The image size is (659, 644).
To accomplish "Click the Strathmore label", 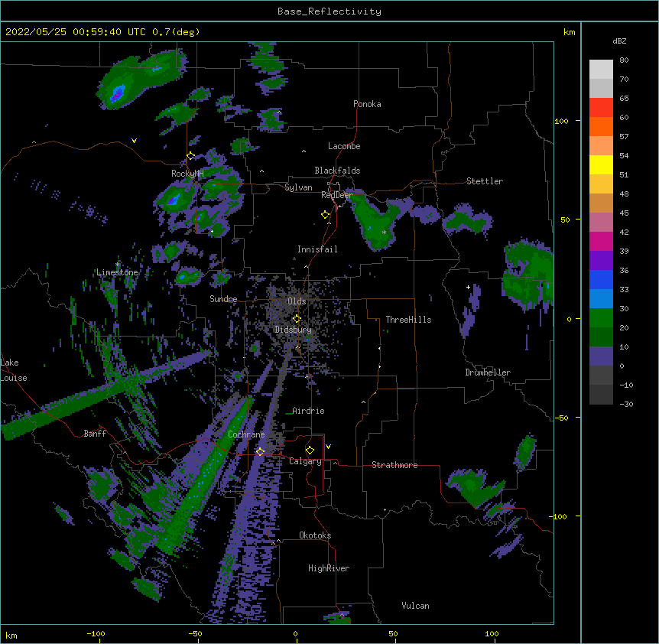I will click(394, 465).
